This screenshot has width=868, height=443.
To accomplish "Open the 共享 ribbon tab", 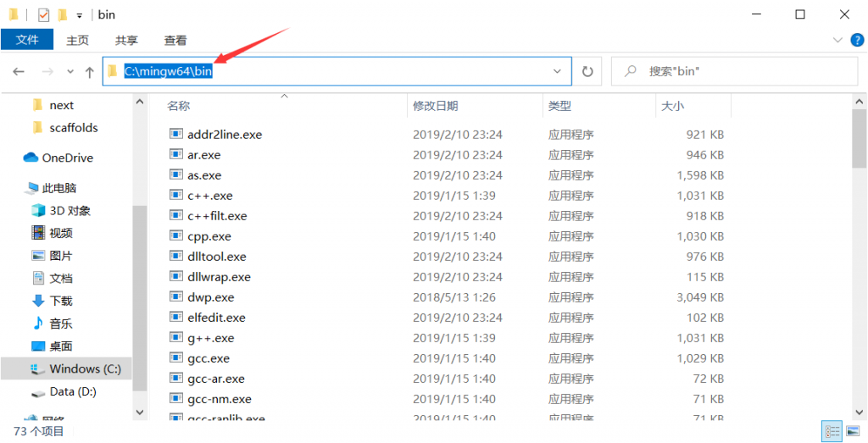I will tap(126, 40).
